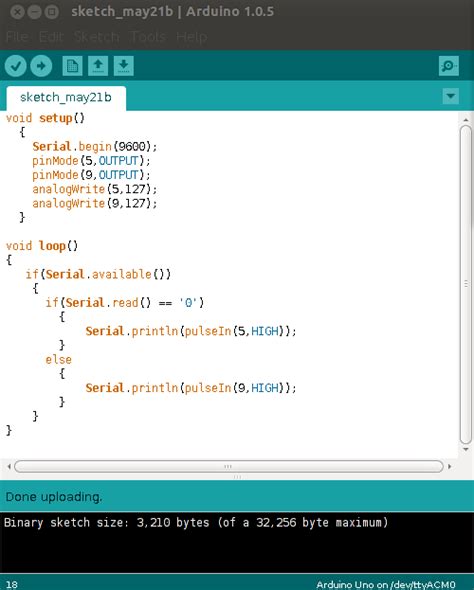Click the pinMode(5,OUTPUT); line
This screenshot has width=474, height=590.
coord(91,161)
